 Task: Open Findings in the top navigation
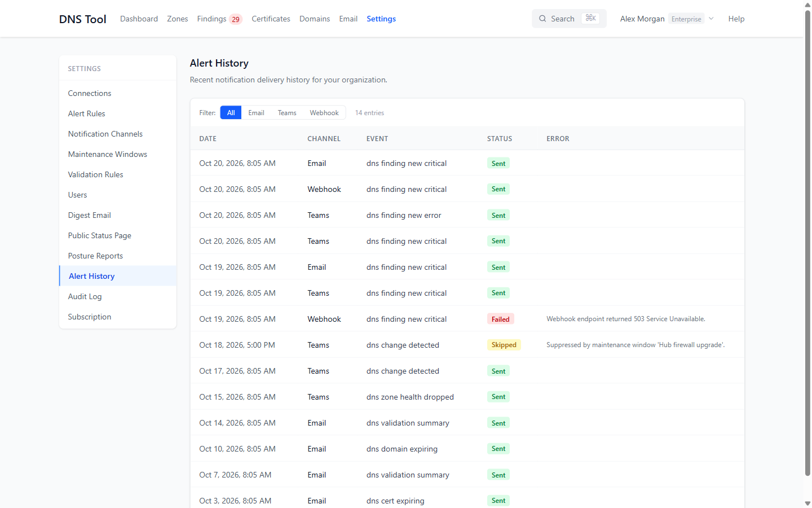(x=219, y=19)
